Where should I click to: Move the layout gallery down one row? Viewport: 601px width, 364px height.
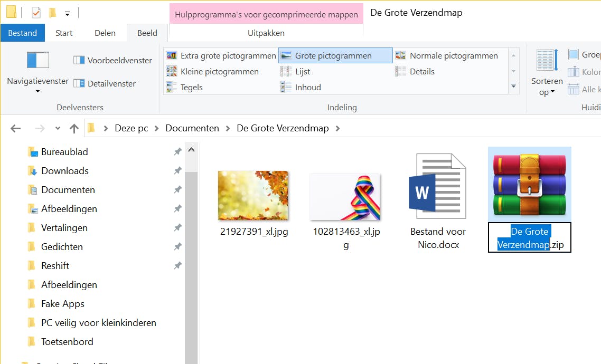click(514, 71)
